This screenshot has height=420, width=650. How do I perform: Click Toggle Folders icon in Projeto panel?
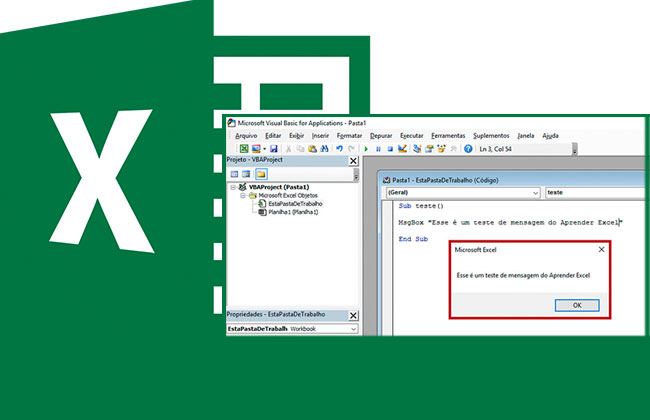point(261,174)
